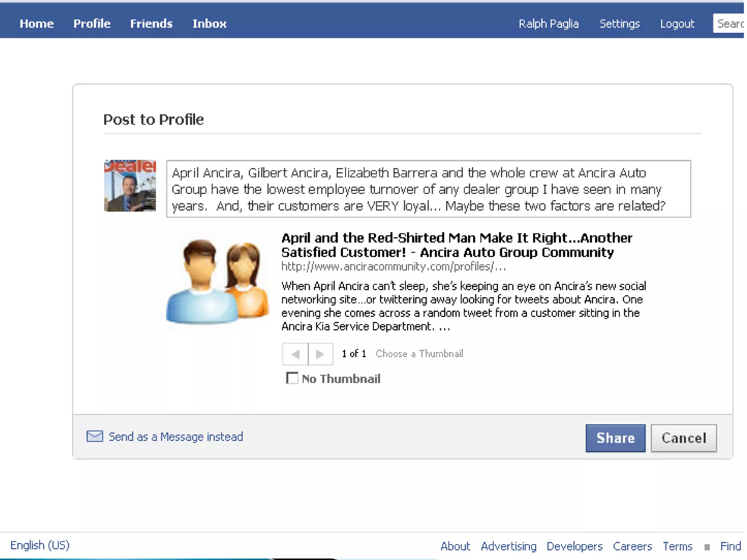This screenshot has width=747, height=560.
Task: Open the Developers footer link
Action: click(x=574, y=546)
